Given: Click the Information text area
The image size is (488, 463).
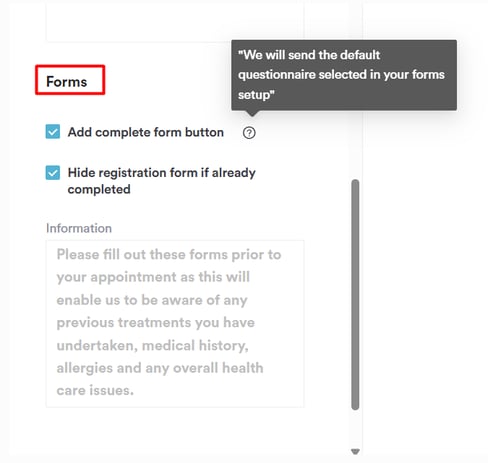Looking at the screenshot, I should 175,323.
